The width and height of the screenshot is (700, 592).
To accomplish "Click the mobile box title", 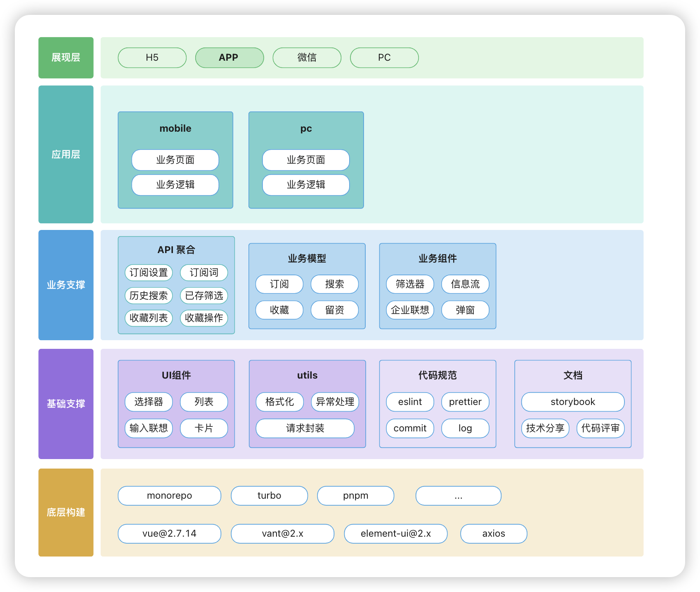I will pos(175,128).
